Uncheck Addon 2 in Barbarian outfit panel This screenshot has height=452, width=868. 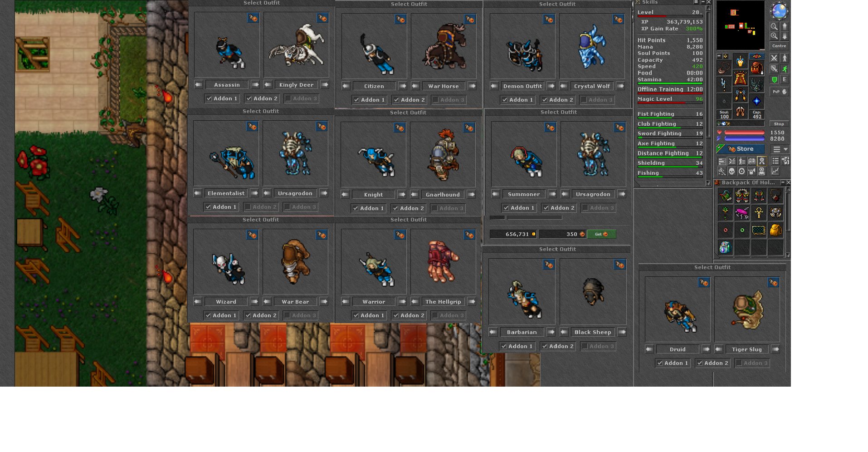(x=545, y=346)
